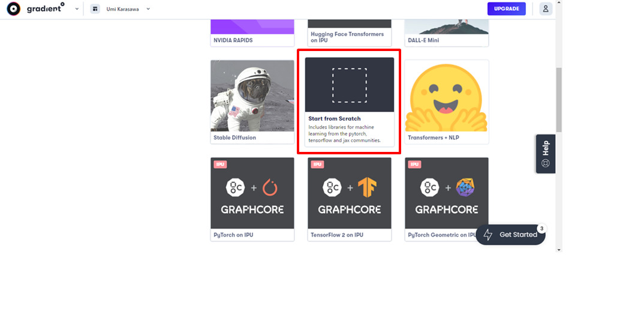Click the IPU badge on PyTorch card

(x=220, y=165)
